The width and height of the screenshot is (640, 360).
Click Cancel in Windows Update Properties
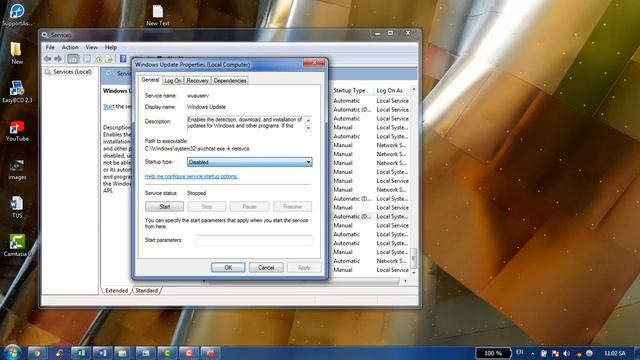coord(266,267)
